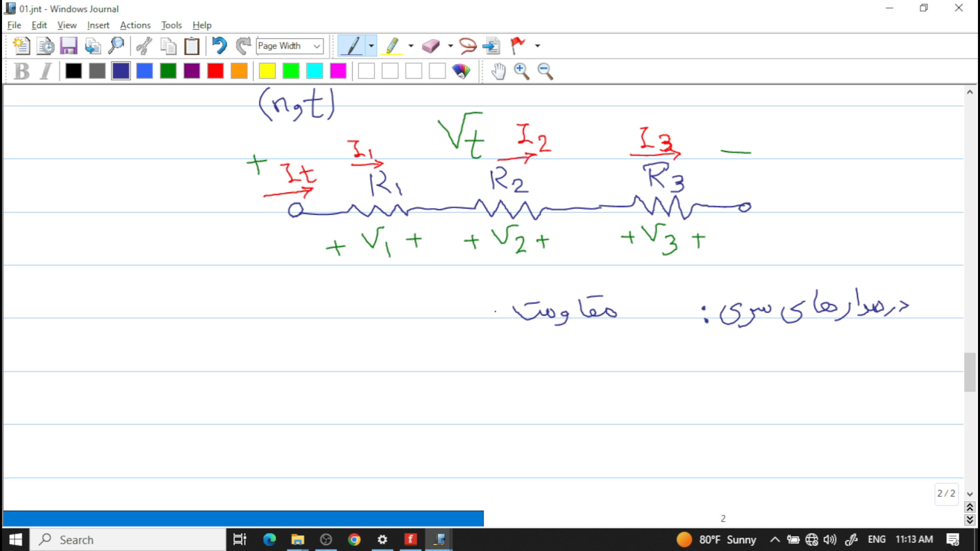Expand Highlighter options arrow
This screenshot has height=551, width=980.
411,46
